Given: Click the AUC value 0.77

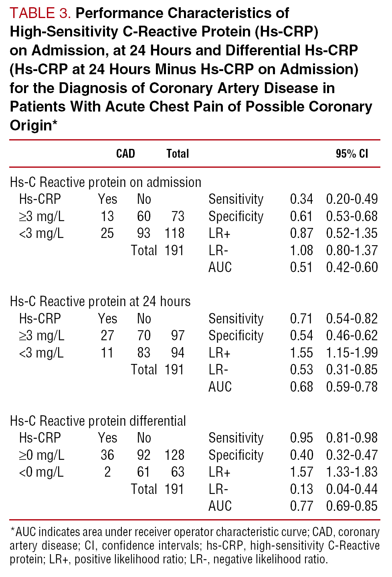Looking at the screenshot, I should (301, 506).
